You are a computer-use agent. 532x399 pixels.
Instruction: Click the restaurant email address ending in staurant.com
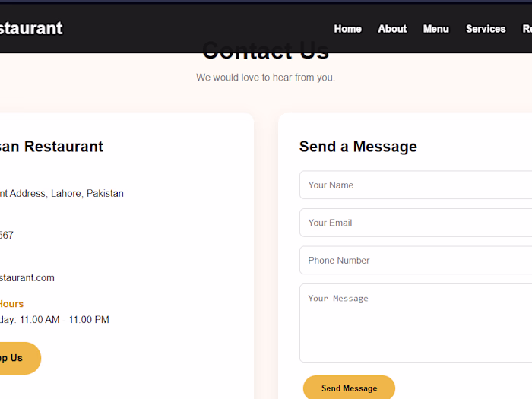click(27, 278)
